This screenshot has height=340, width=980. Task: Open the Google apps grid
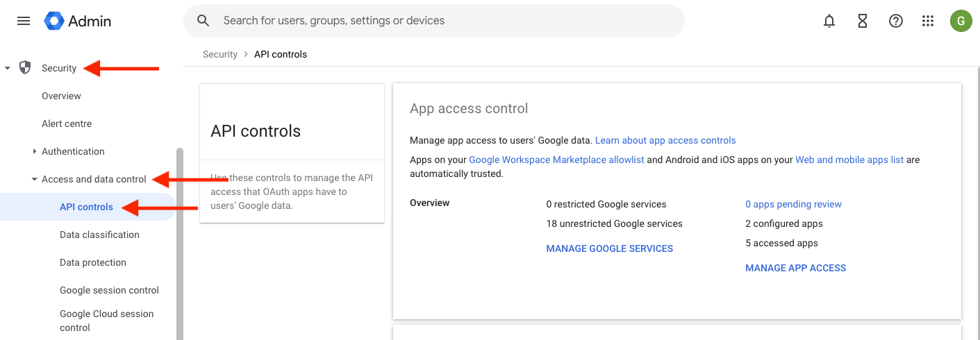click(x=928, y=21)
